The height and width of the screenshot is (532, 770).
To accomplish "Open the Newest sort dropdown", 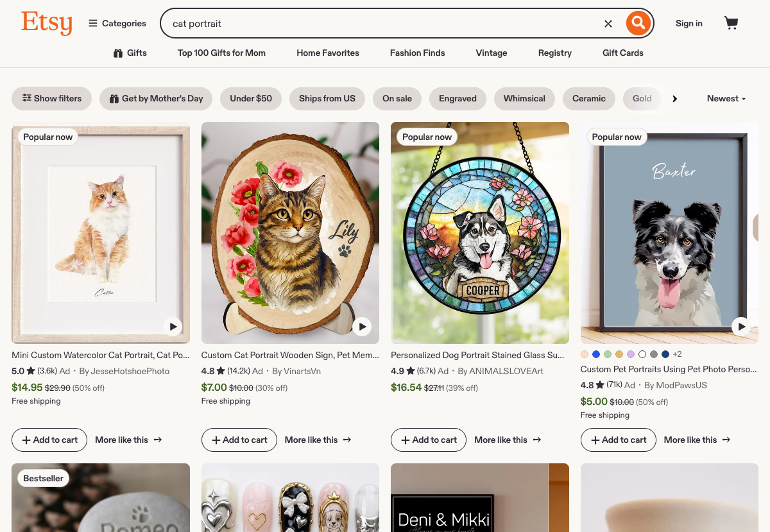I will coord(726,99).
